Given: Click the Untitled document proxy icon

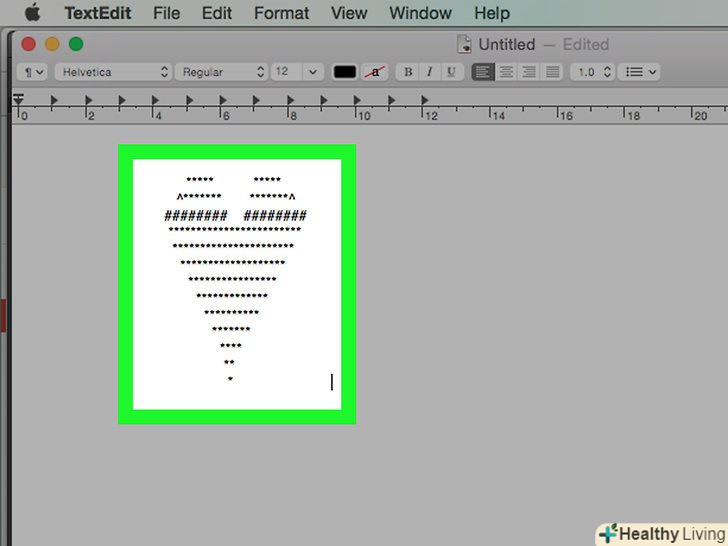Looking at the screenshot, I should (x=464, y=45).
